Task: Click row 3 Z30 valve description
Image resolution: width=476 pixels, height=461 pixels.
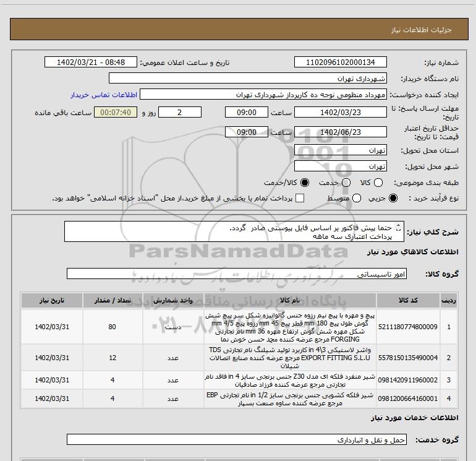Action: point(290,380)
